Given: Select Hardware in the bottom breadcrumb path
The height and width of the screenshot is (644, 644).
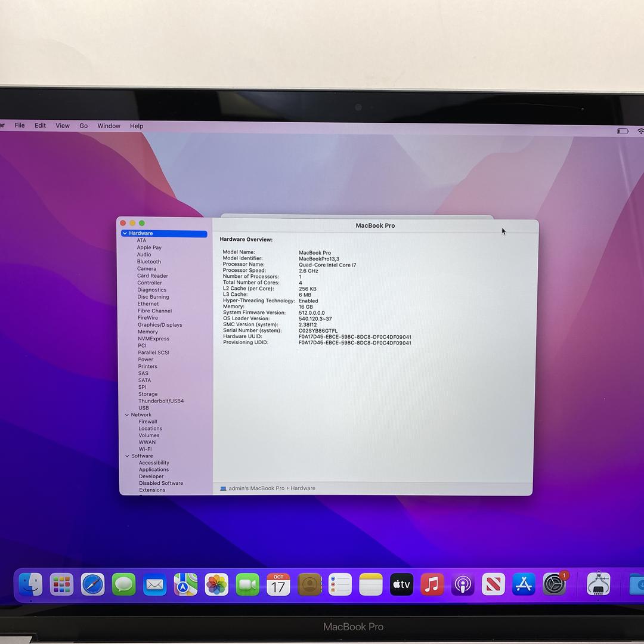Looking at the screenshot, I should pos(302,488).
